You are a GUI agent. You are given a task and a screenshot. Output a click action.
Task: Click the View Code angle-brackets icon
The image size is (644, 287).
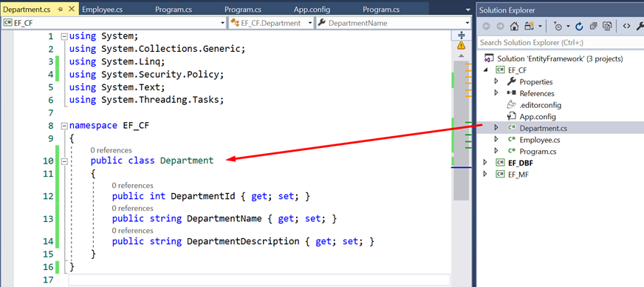(x=626, y=27)
